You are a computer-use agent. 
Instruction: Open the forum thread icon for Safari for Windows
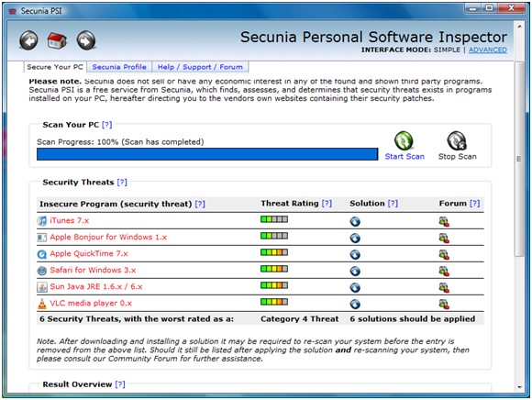coord(444,271)
